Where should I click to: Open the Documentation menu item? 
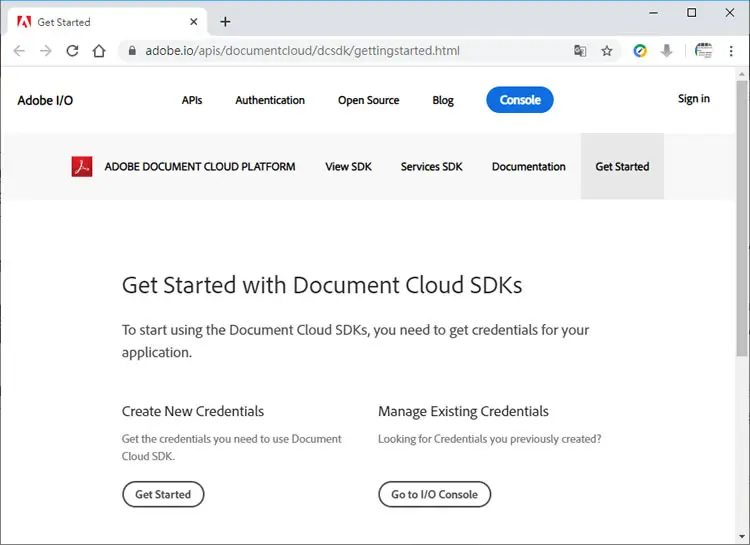coord(529,167)
